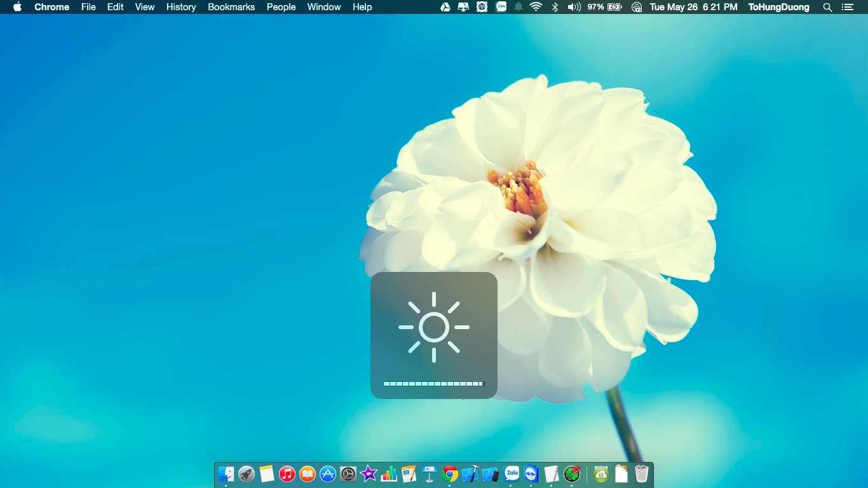Open the Wi-Fi status menu
Viewport: 868px width, 488px height.
pyautogui.click(x=536, y=7)
